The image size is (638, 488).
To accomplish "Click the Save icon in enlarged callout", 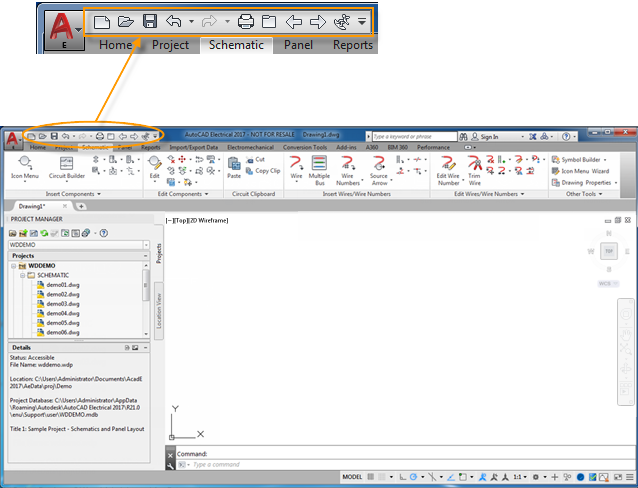I will click(x=150, y=21).
